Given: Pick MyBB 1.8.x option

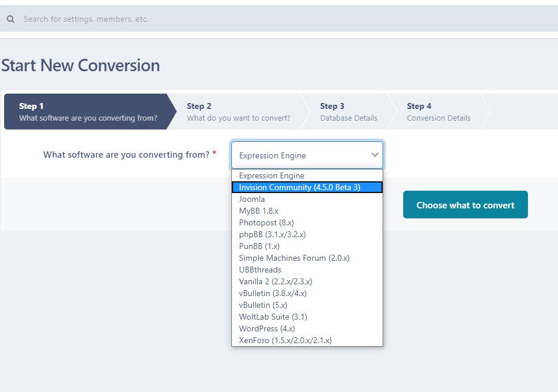Looking at the screenshot, I should tap(307, 211).
